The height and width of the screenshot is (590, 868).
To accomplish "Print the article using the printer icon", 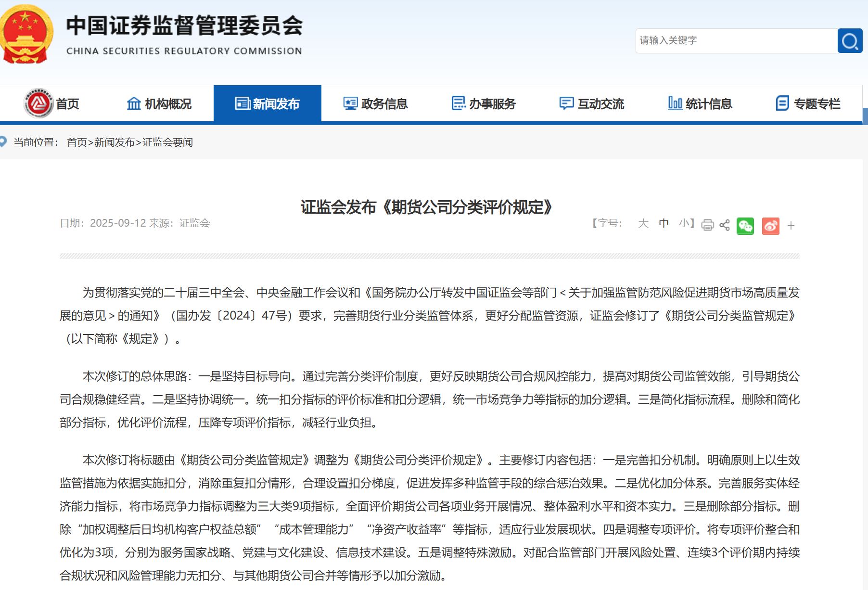I will click(707, 225).
